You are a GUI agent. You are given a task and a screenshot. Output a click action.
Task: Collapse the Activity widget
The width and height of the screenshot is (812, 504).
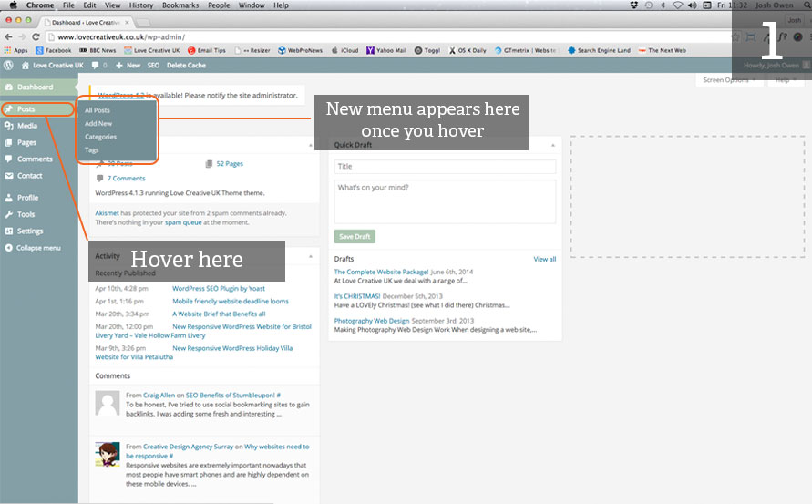311,256
